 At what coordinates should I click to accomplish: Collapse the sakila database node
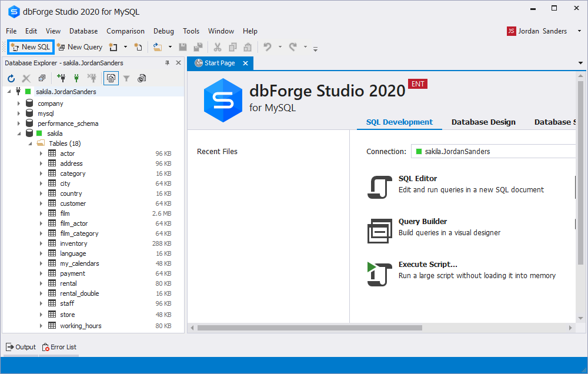[19, 133]
